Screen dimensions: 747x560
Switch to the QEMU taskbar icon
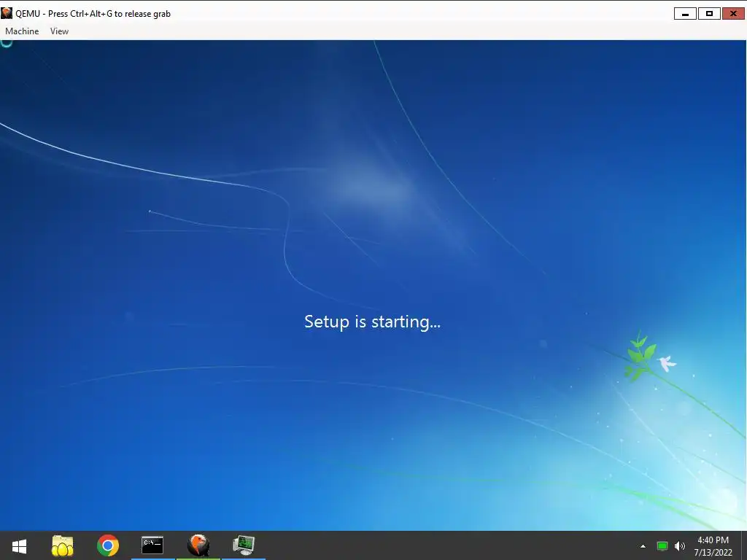198,545
